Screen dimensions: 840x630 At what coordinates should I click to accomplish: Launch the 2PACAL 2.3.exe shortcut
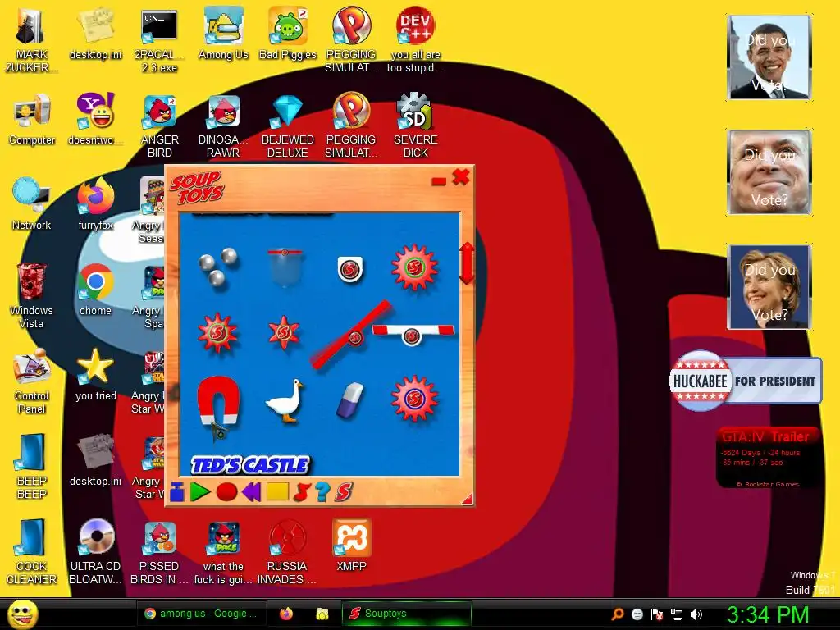pyautogui.click(x=160, y=41)
